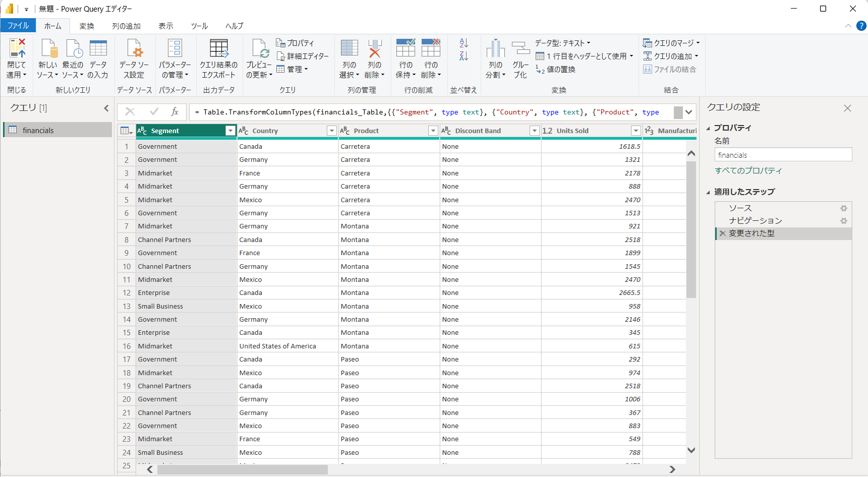Click the scroll right arrow
868x477 pixels.
(x=672, y=469)
